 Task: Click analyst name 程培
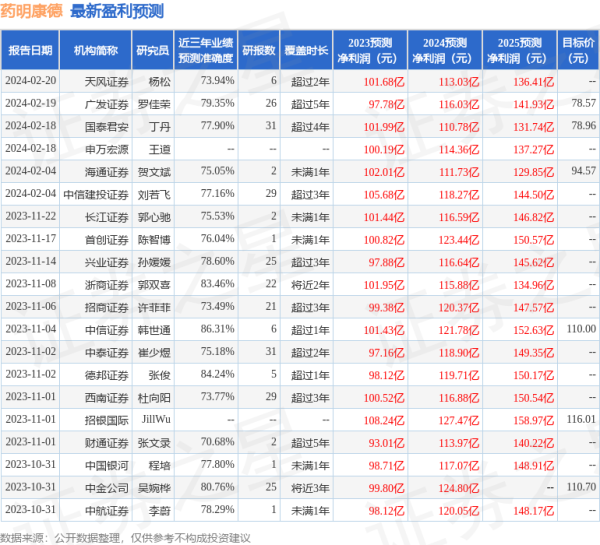160,465
